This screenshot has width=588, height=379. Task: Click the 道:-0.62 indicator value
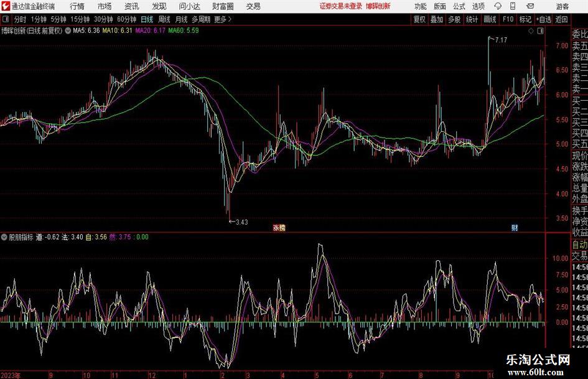point(48,237)
